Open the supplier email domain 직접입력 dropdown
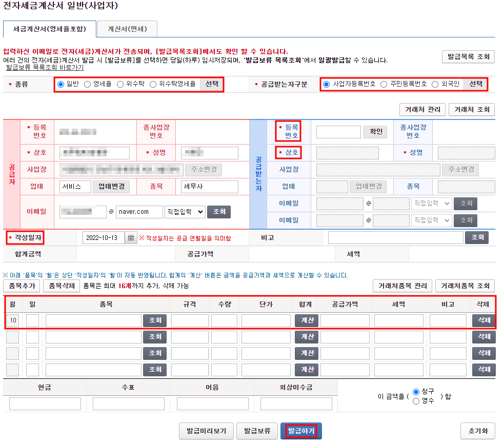This screenshot has width=504, height=444. (x=185, y=212)
